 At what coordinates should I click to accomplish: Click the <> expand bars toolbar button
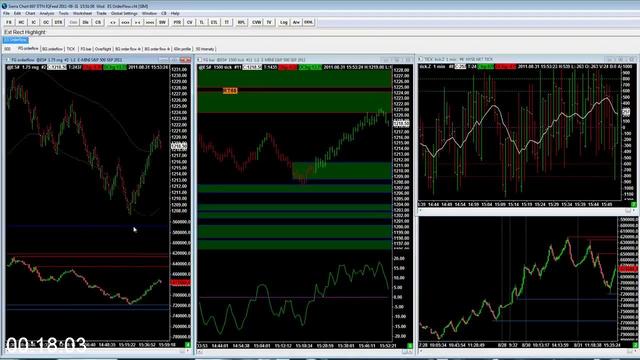(x=113, y=22)
